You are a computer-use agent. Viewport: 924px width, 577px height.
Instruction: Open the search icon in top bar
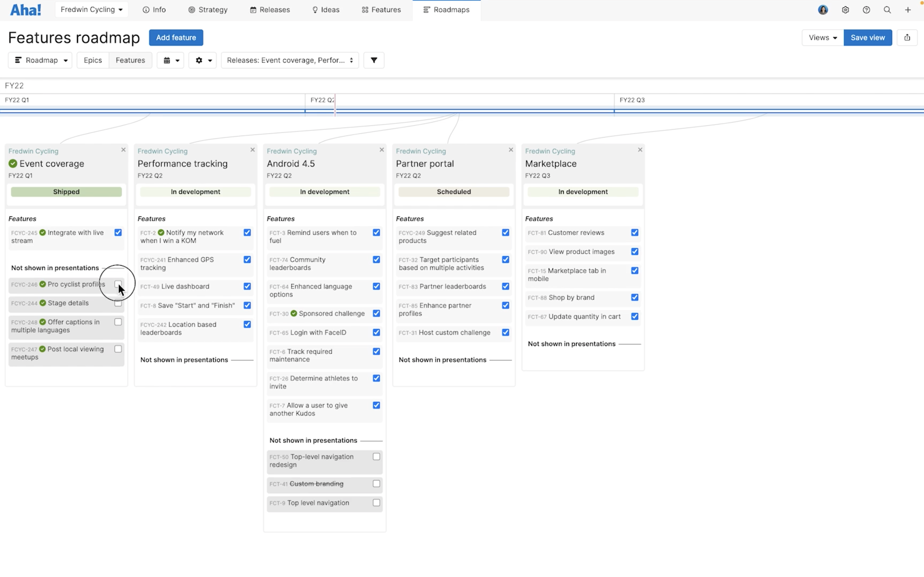click(x=887, y=10)
